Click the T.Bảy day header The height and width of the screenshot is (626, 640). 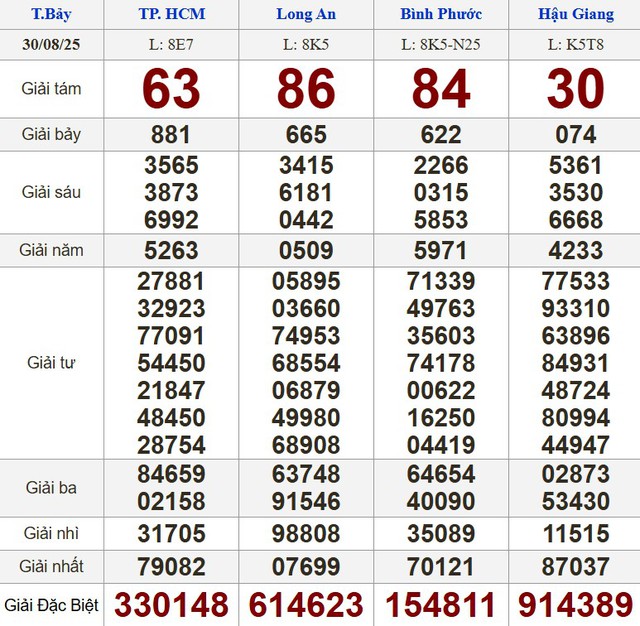coord(51,14)
